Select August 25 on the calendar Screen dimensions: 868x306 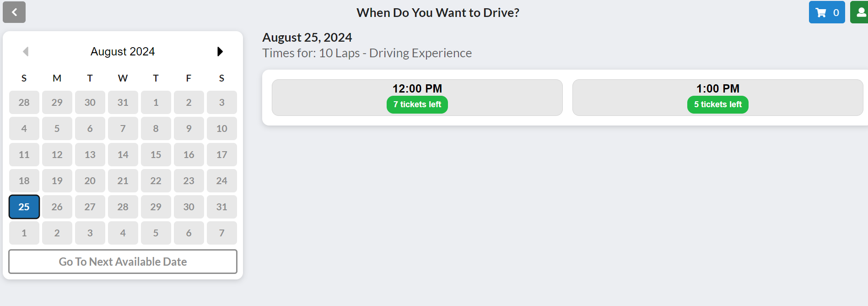pyautogui.click(x=24, y=207)
